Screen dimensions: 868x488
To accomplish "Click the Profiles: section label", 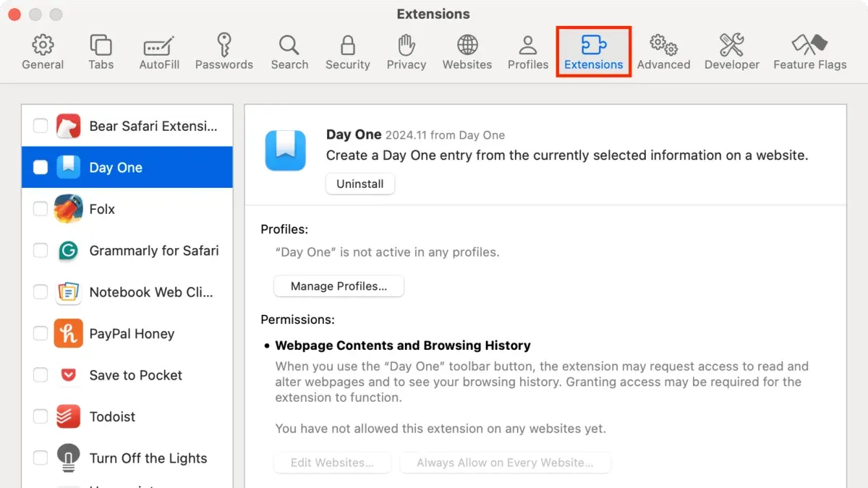I will tap(284, 229).
